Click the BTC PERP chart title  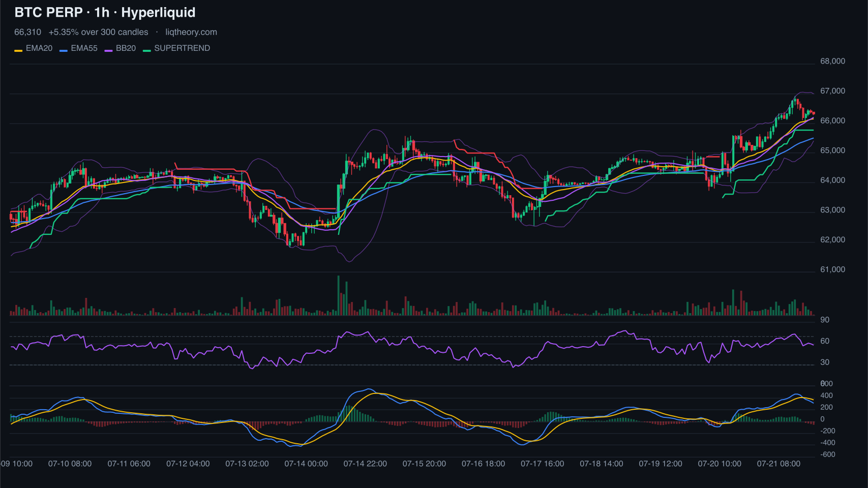coord(105,13)
